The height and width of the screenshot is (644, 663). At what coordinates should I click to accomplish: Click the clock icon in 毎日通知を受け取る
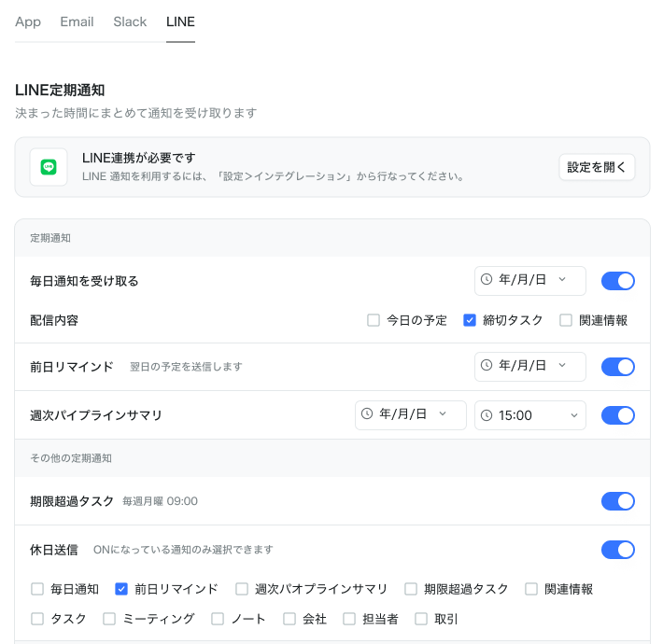pyautogui.click(x=487, y=279)
